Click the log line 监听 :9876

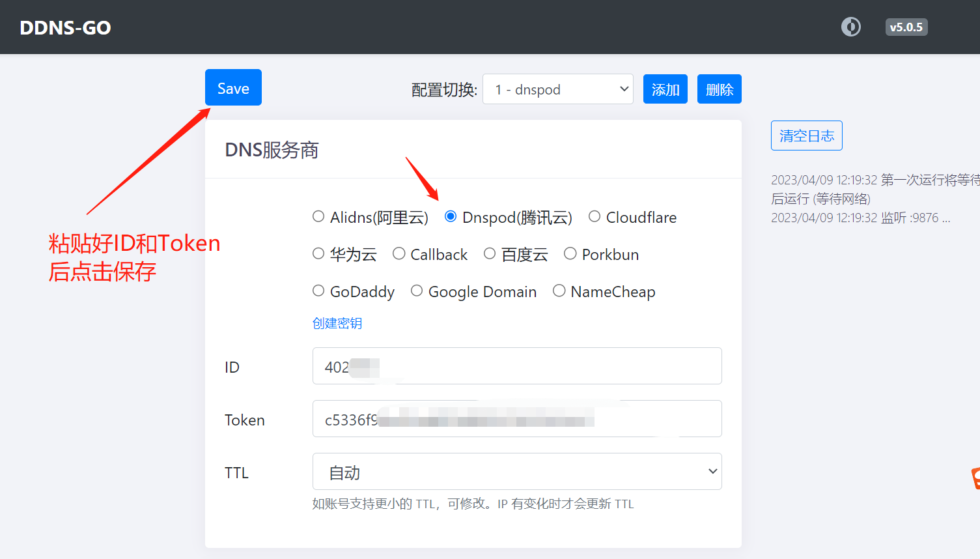coord(861,218)
